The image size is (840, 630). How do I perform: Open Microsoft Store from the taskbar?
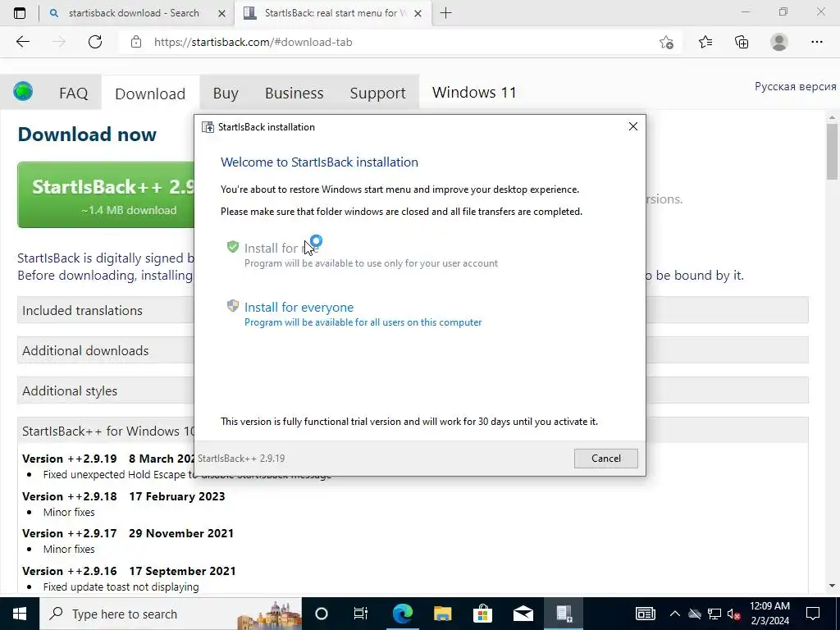click(482, 614)
